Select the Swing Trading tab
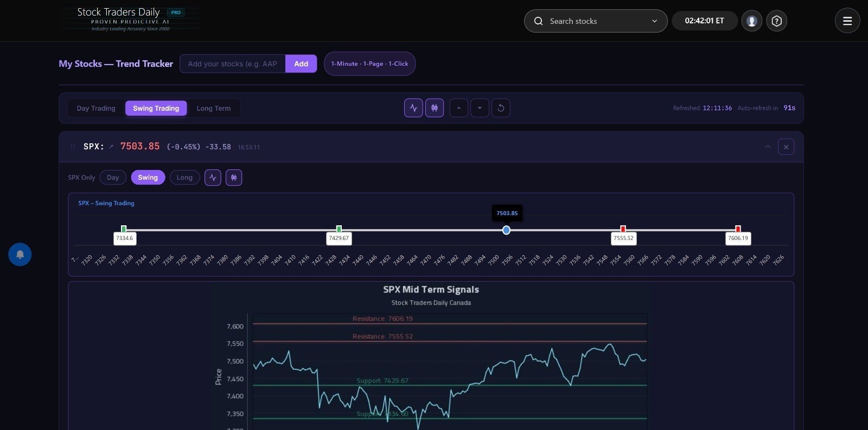Screen dimensions: 868x430 click(x=156, y=108)
